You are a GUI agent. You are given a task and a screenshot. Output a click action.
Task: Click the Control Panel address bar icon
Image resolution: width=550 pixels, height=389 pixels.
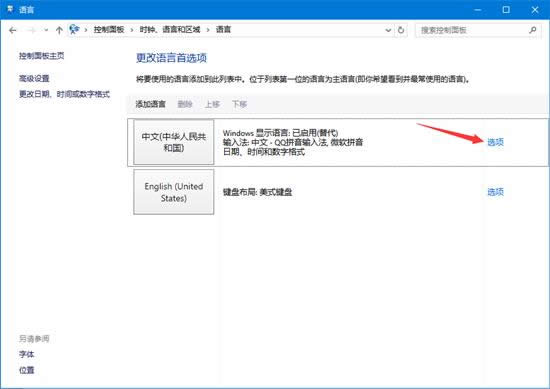(x=74, y=29)
